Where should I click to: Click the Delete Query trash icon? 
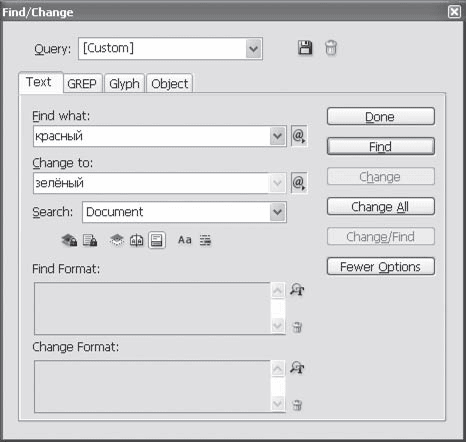(x=331, y=48)
